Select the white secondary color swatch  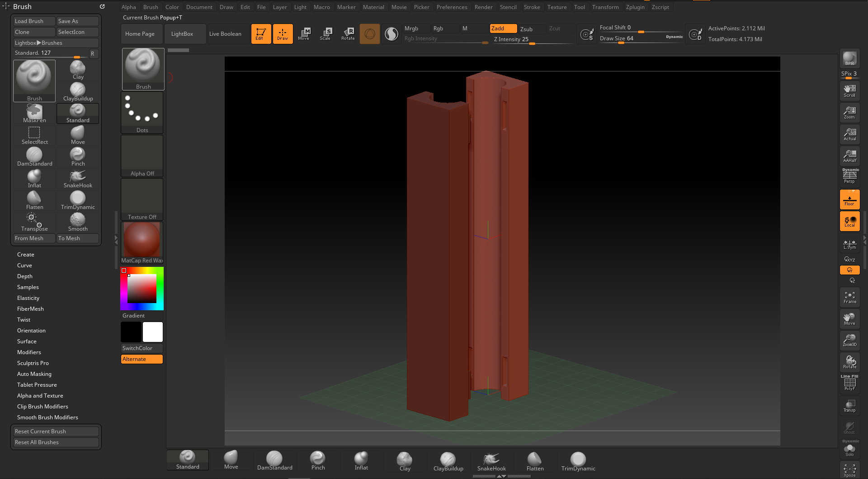[x=153, y=332]
